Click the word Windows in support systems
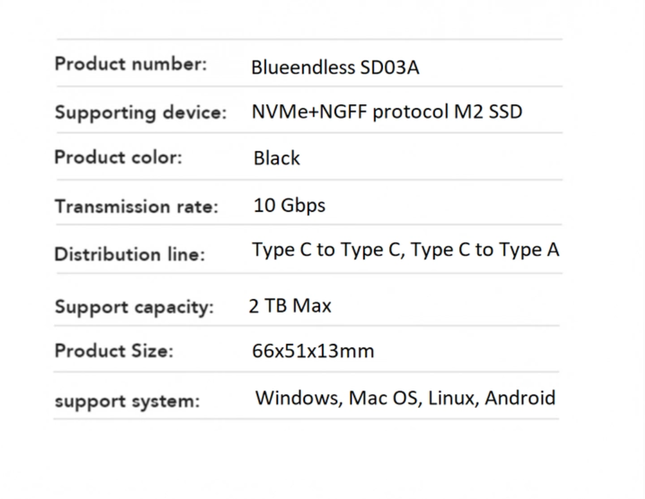Viewport: 645px width, 499px height. [x=297, y=398]
